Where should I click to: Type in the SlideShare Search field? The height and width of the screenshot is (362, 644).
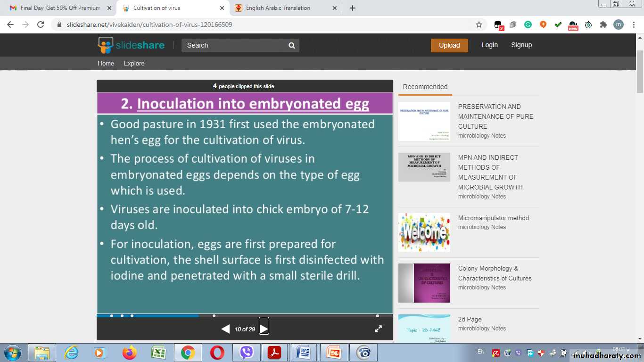tap(234, 45)
